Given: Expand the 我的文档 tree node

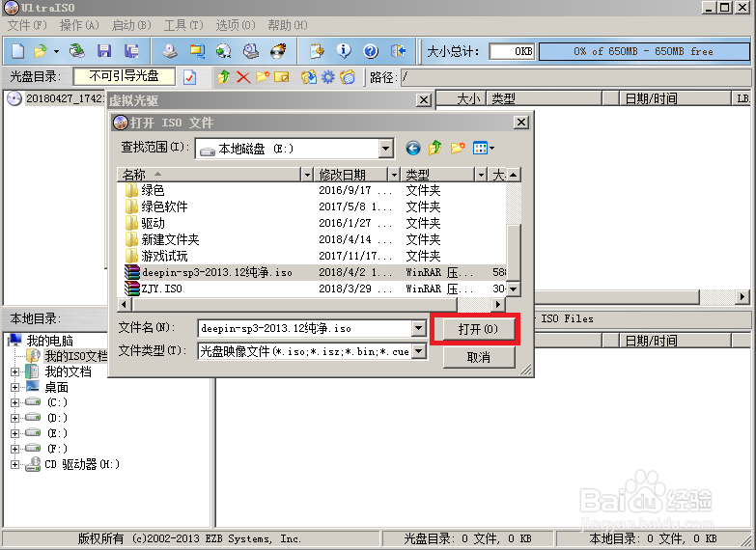Looking at the screenshot, I should [14, 372].
